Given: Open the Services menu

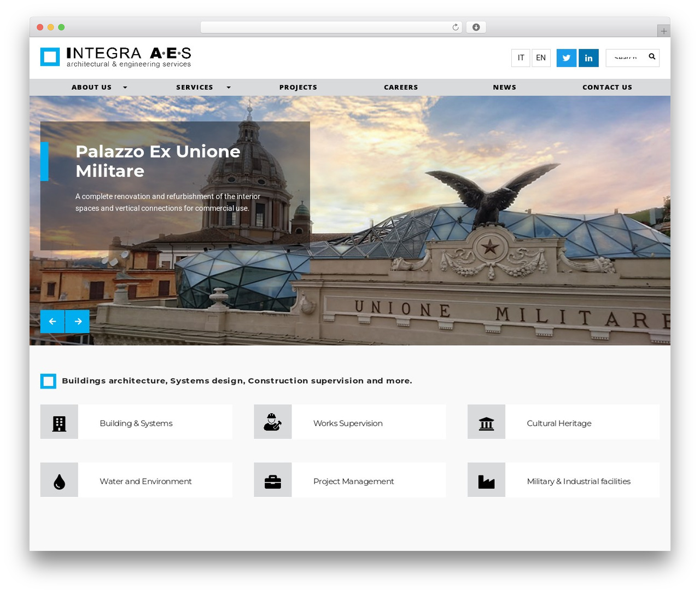Looking at the screenshot, I should [195, 87].
